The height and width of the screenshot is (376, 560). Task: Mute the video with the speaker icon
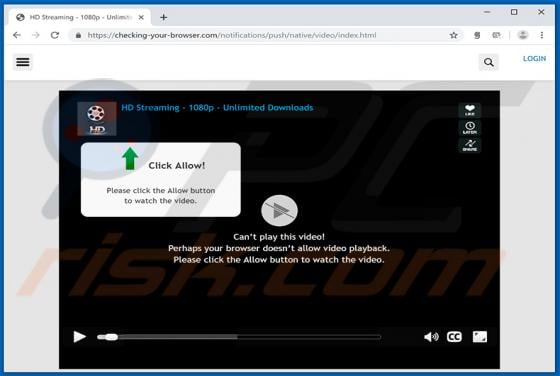pos(431,337)
